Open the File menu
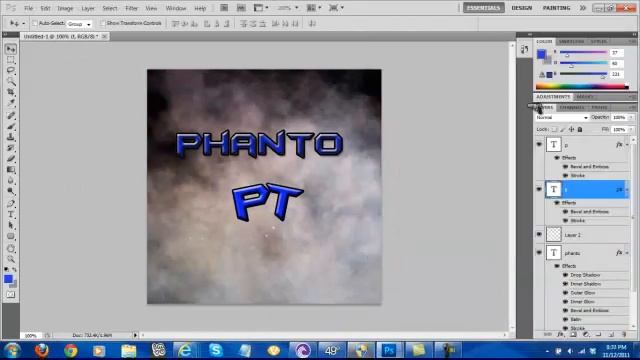Image resolution: width=640 pixels, height=360 pixels. point(28,8)
